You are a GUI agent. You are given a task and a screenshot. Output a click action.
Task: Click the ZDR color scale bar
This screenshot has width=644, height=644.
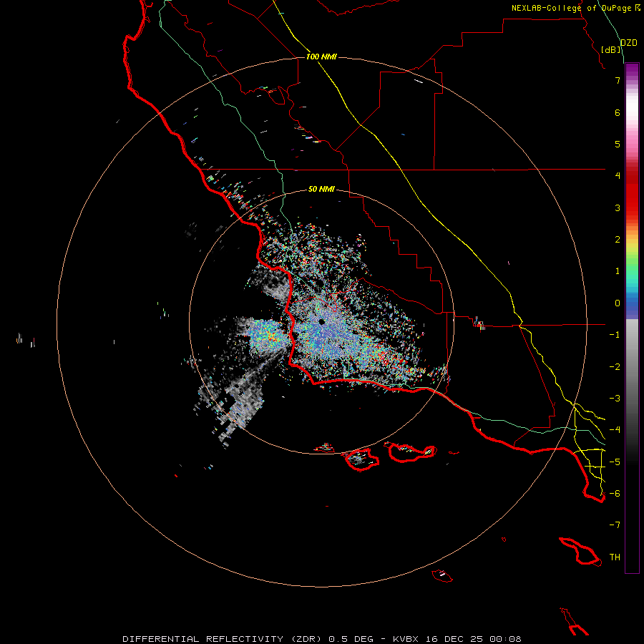(x=632, y=318)
